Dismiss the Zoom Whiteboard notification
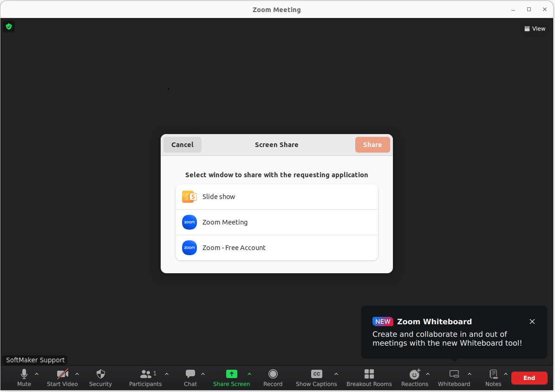The image size is (555, 392). [532, 321]
